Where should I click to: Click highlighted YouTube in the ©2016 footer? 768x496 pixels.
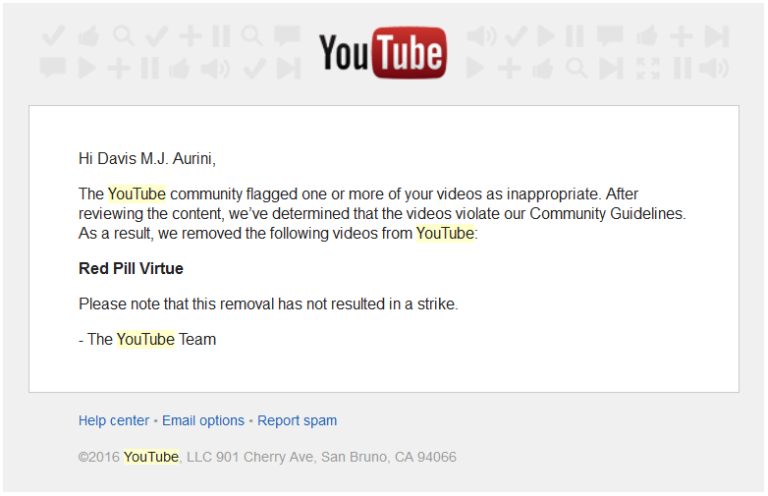point(151,457)
